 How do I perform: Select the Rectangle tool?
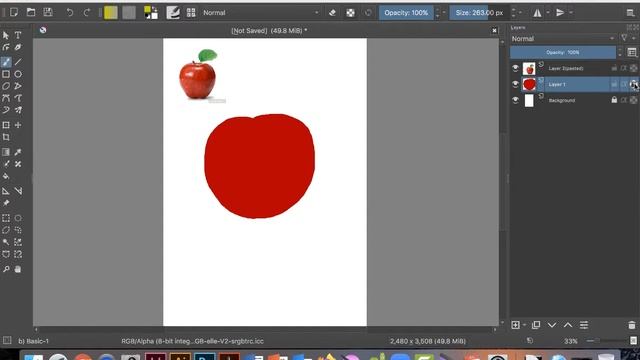pos(6,74)
